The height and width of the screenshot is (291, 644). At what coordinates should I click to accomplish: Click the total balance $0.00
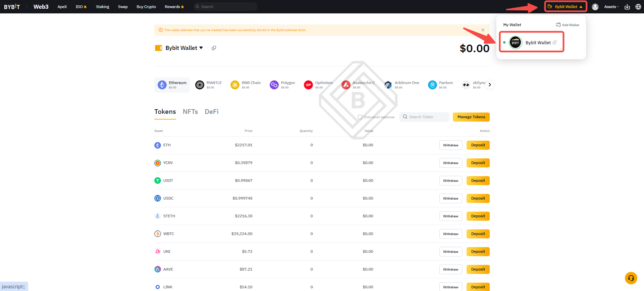[474, 49]
